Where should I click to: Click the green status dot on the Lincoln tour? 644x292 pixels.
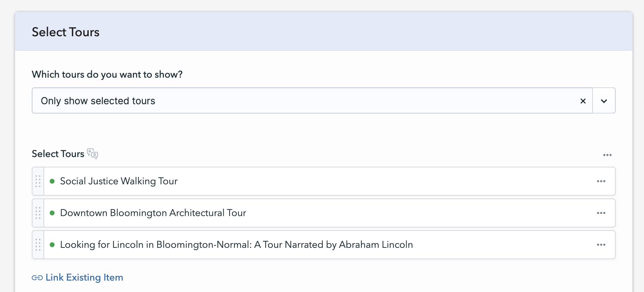point(52,245)
